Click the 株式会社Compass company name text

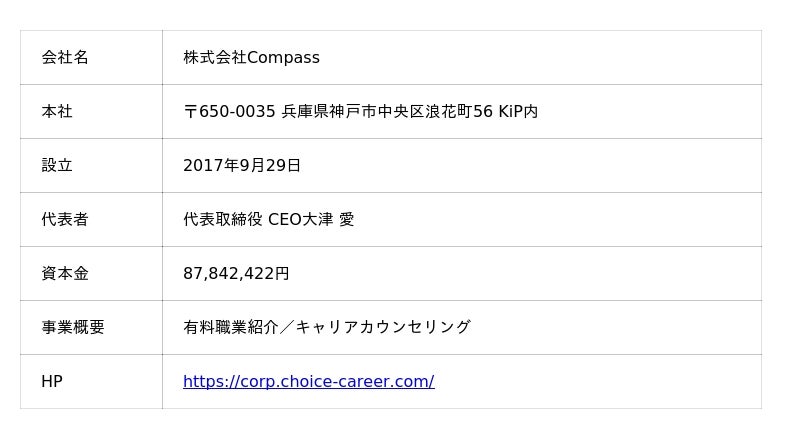coord(251,58)
